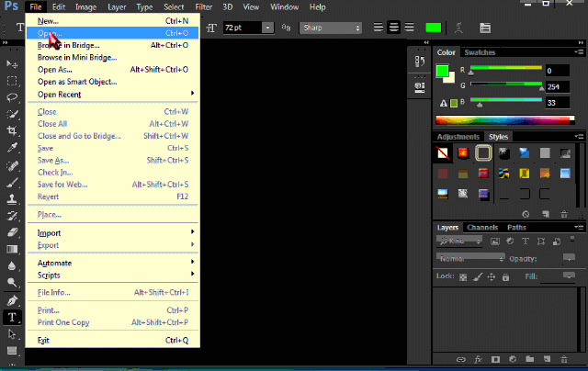
Task: Left align text in options bar
Action: [x=378, y=28]
